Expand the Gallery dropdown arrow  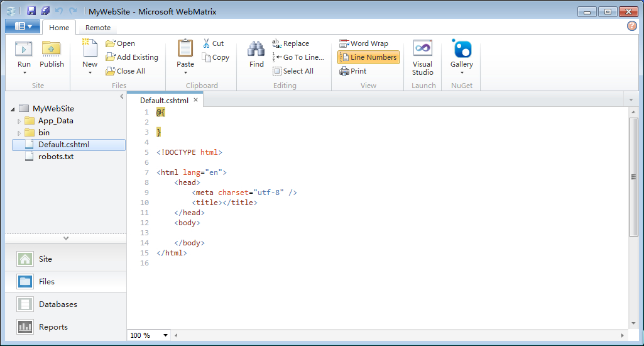click(462, 73)
